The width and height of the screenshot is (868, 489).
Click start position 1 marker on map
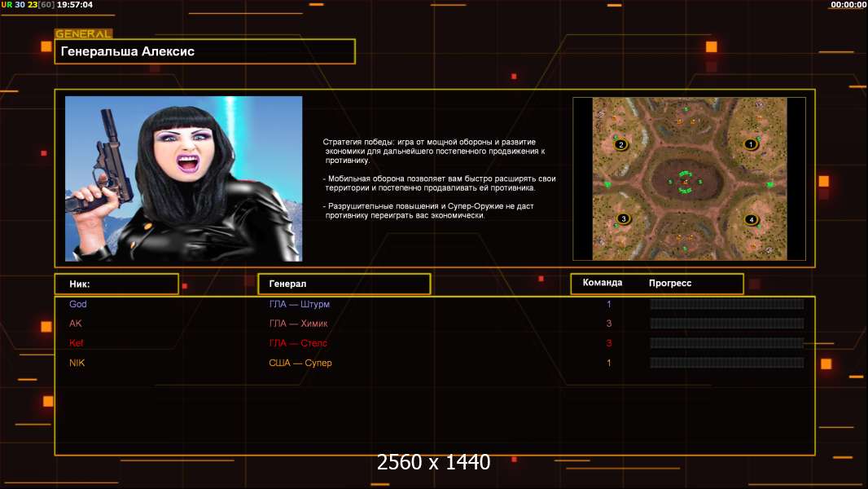751,144
